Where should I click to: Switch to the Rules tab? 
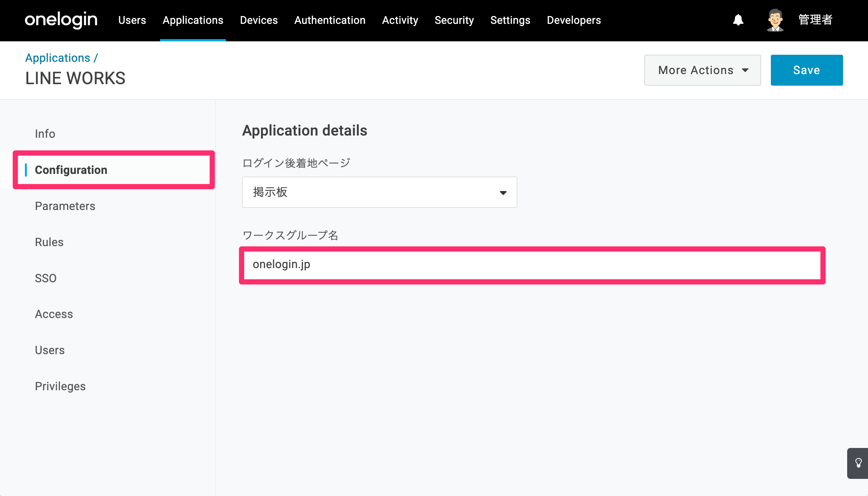tap(49, 242)
